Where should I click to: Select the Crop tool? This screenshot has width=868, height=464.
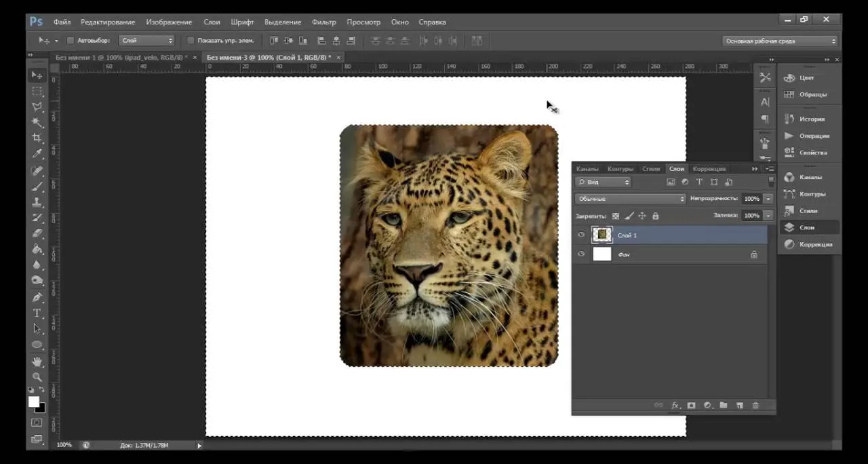click(x=37, y=138)
